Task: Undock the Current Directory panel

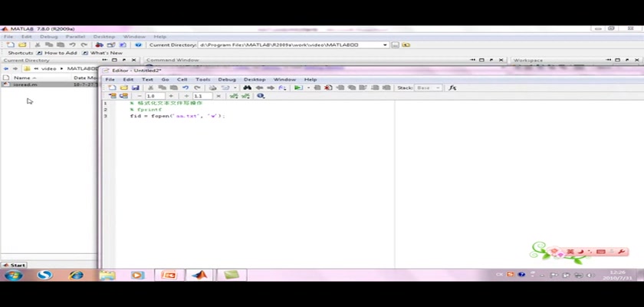Action: [124, 60]
